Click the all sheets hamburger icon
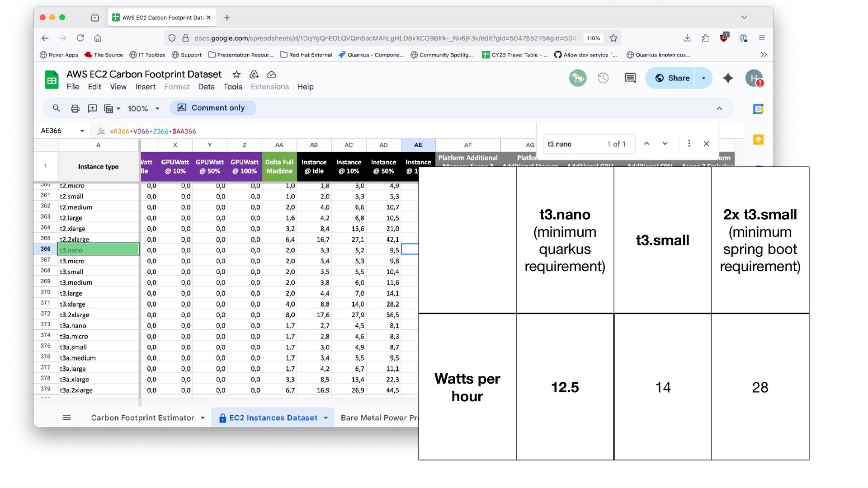The image size is (868, 488). [x=67, y=418]
